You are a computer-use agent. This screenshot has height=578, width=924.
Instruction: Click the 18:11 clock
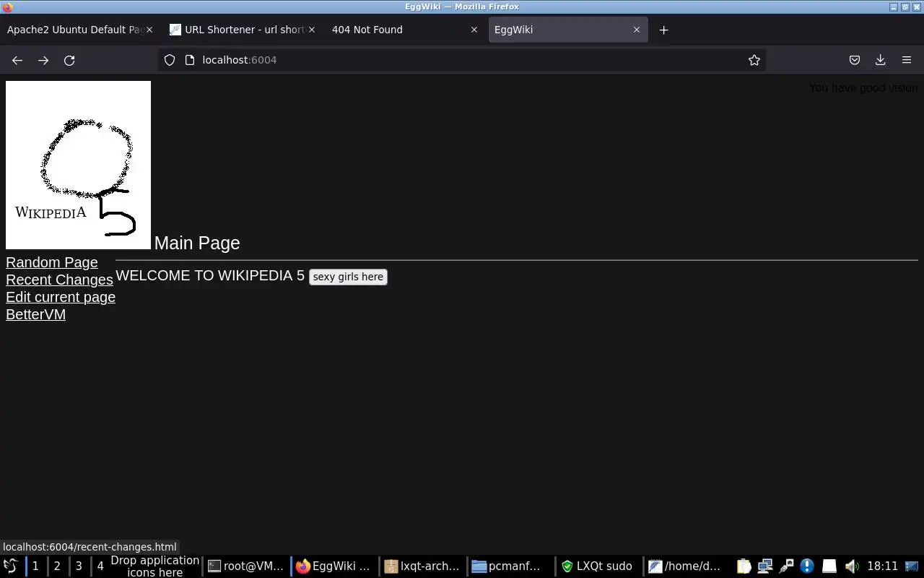[882, 566]
